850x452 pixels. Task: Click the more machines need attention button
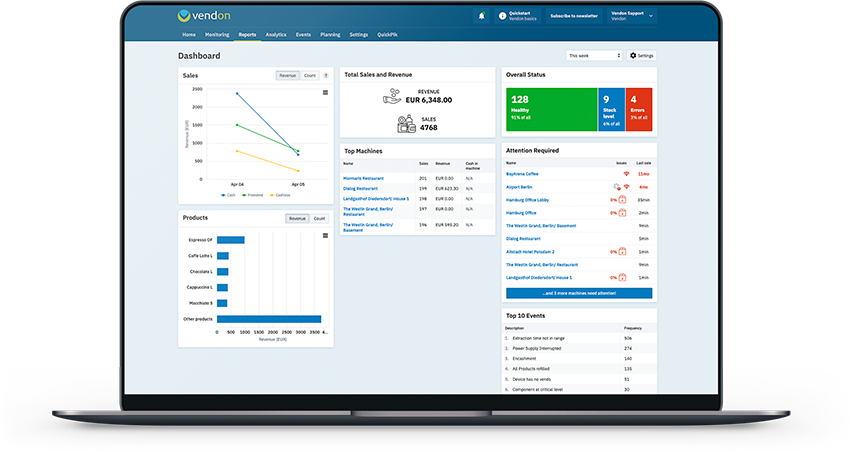pos(579,293)
